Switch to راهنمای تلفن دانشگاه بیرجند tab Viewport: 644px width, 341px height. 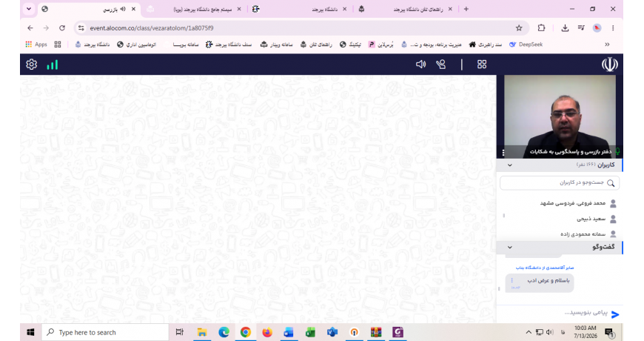click(407, 9)
